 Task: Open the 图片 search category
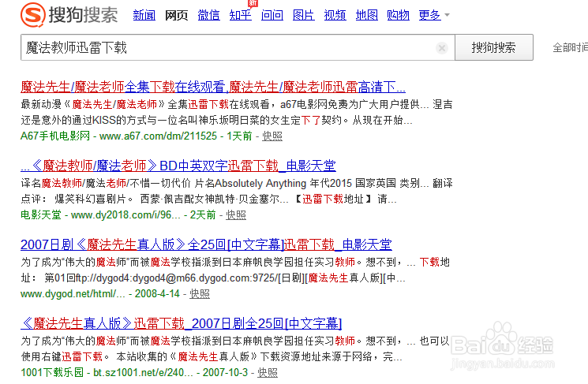click(303, 15)
